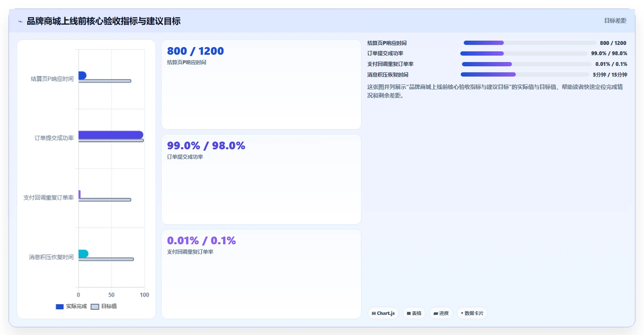Click 订单提交成功率 label in the progress list

tap(385, 53)
